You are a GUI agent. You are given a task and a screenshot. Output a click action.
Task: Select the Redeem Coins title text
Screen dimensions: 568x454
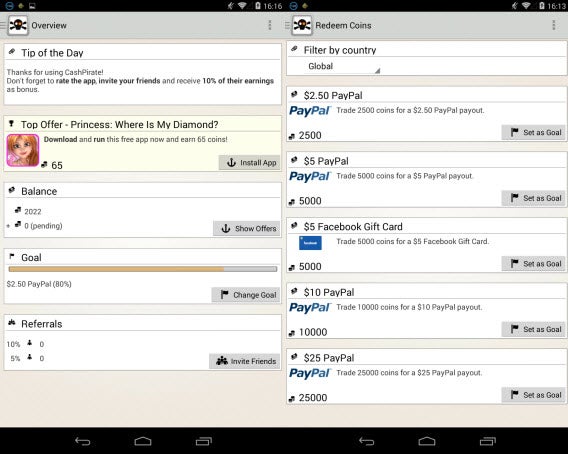click(x=343, y=25)
